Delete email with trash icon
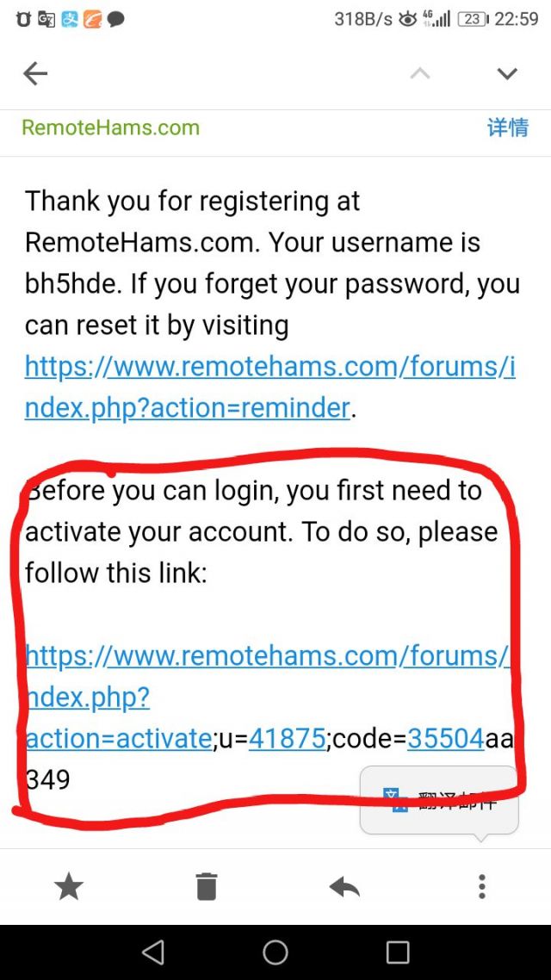 pos(206,886)
